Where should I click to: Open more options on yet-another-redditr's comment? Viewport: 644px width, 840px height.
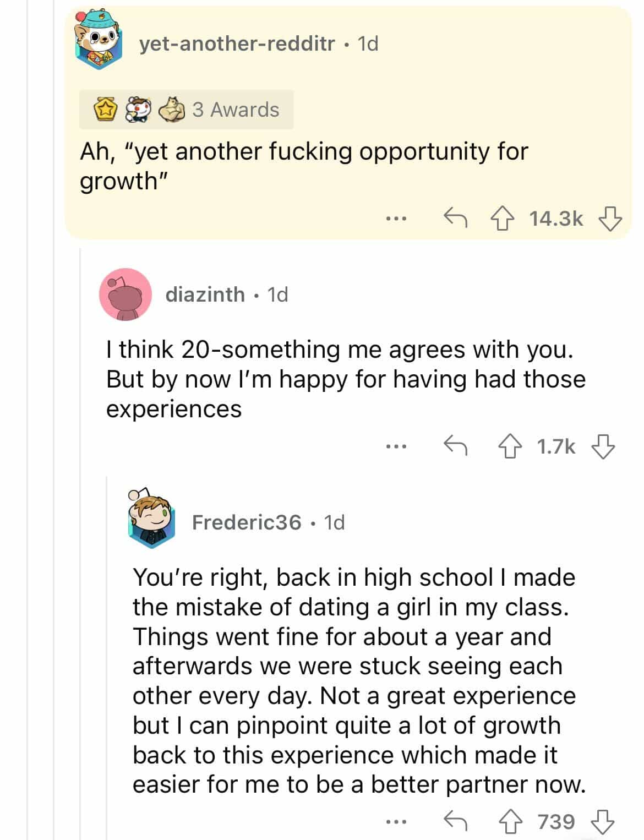pos(396,219)
